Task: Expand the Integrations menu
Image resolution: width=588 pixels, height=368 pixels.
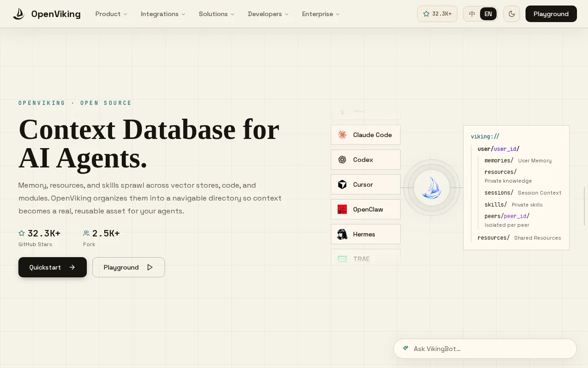Action: 163,14
